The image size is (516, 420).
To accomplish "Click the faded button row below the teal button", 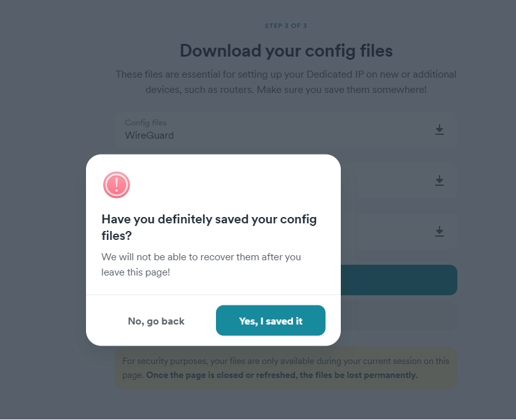I will [399, 316].
